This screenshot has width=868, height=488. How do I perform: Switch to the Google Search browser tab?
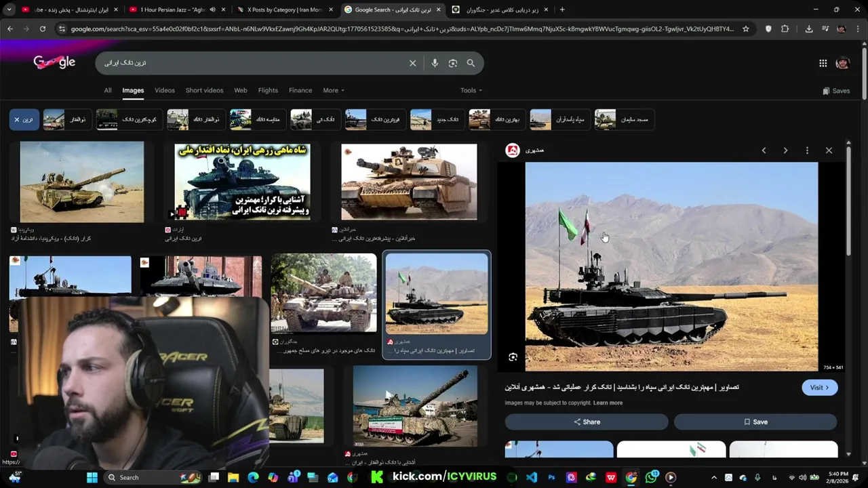tap(393, 9)
